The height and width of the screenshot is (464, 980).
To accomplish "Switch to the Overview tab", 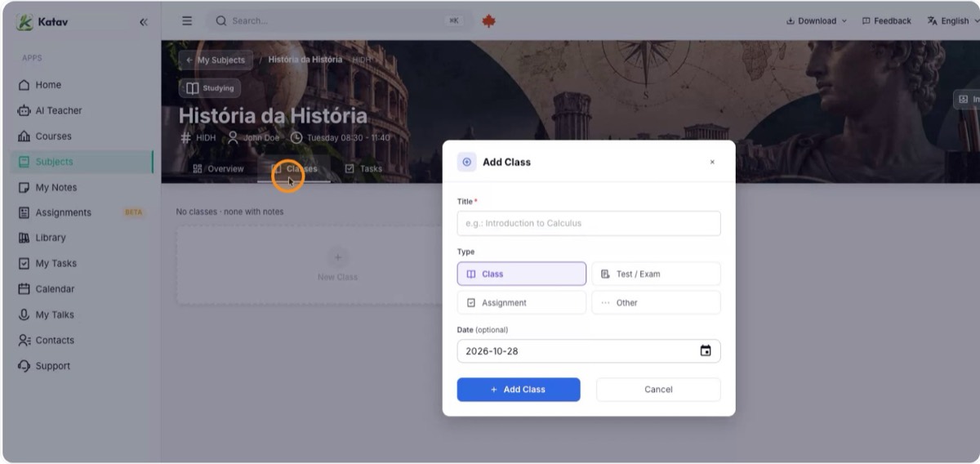I will click(218, 168).
